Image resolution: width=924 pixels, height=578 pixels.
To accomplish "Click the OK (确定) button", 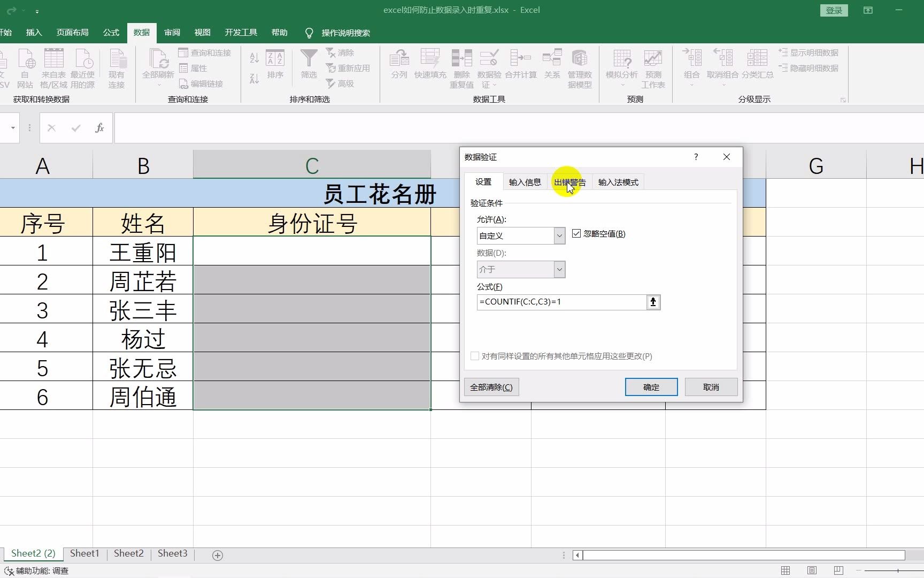I will coord(651,387).
